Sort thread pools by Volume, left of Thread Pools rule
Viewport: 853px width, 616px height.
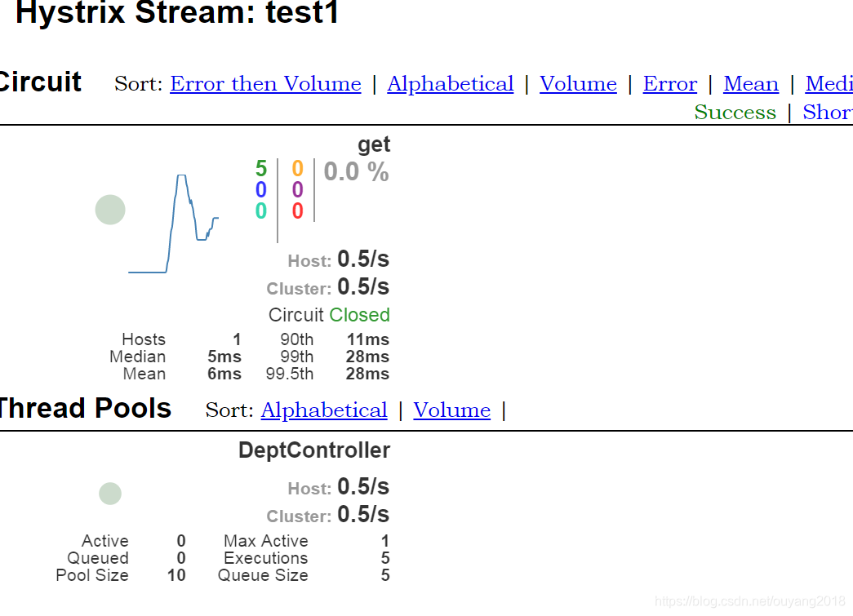452,410
